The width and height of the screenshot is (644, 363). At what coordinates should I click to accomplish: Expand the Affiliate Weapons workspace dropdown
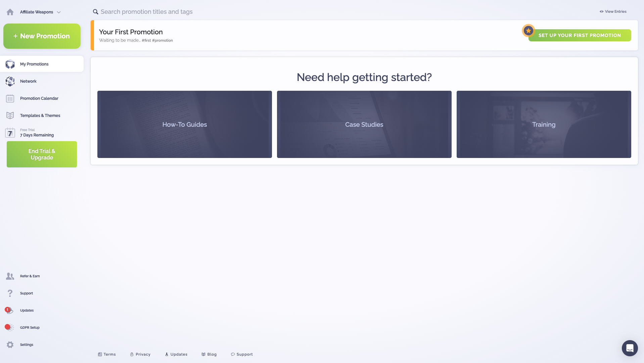[59, 12]
